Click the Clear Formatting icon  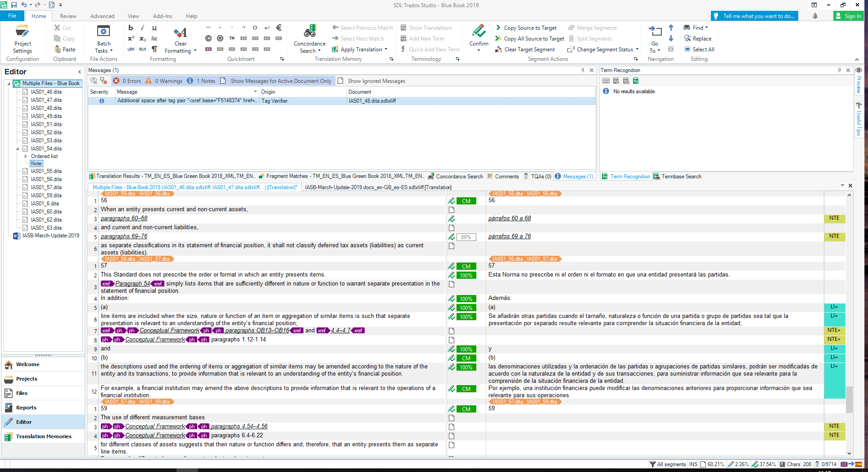coord(180,33)
